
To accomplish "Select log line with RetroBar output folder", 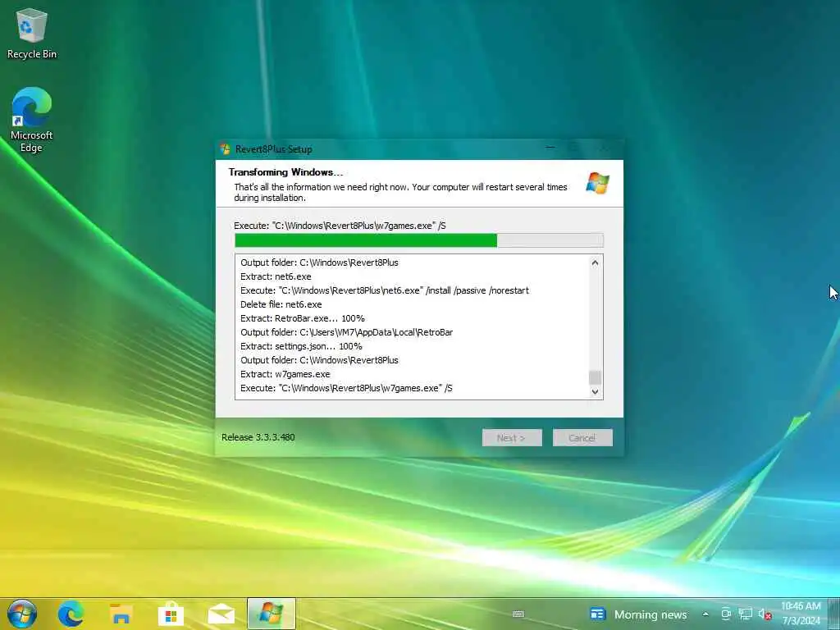I will click(x=347, y=332).
